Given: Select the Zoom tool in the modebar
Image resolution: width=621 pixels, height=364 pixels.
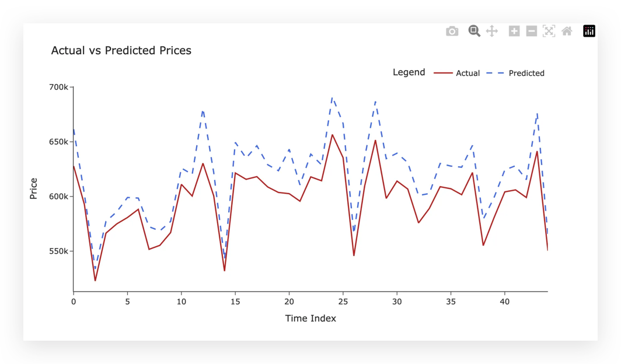Looking at the screenshot, I should (474, 31).
